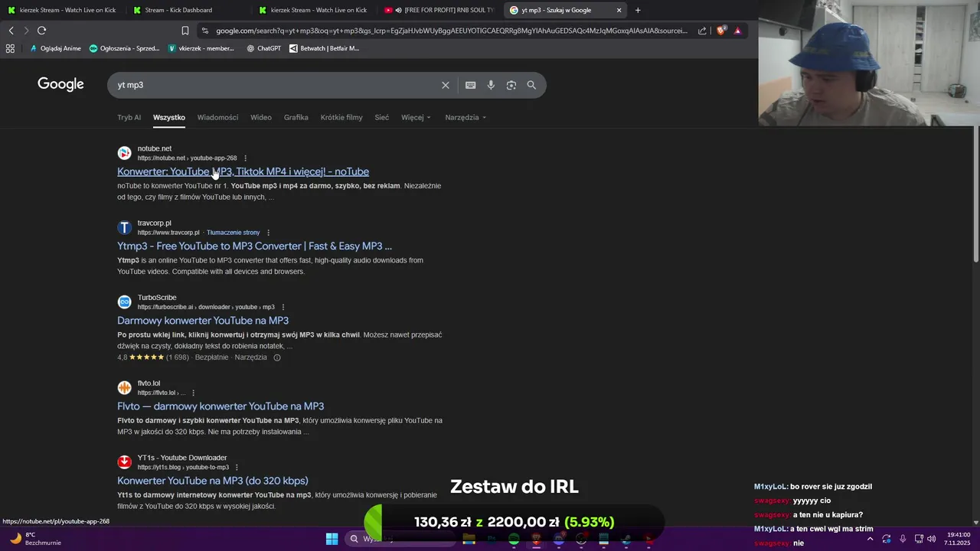
Task: Start voice search with the microphone icon
Action: pos(491,85)
